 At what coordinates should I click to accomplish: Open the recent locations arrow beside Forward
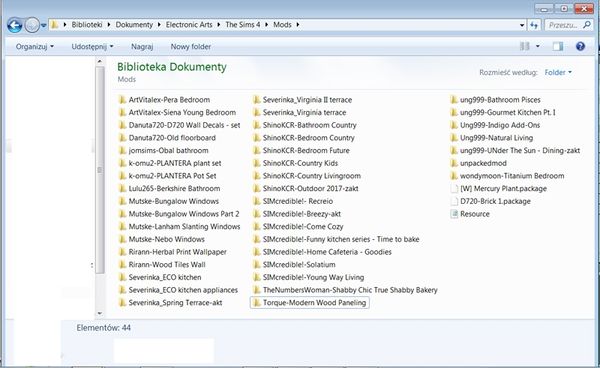[x=44, y=26]
